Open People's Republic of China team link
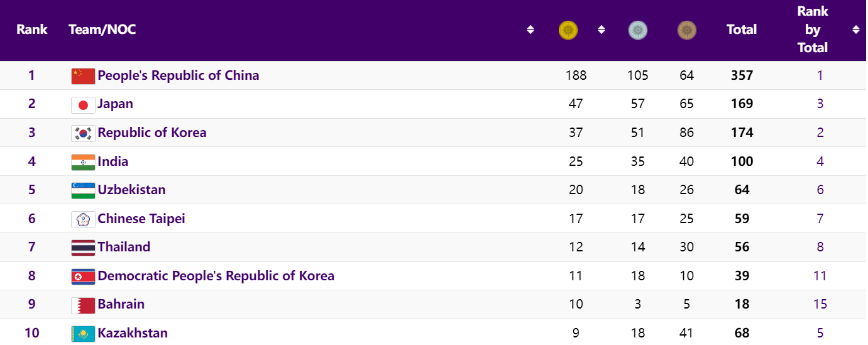The width and height of the screenshot is (868, 345). point(179,75)
